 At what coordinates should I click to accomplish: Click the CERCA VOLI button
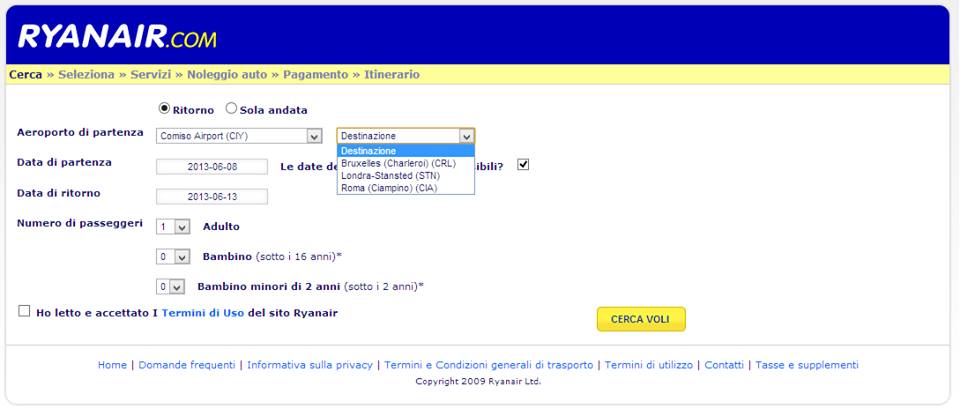(x=641, y=319)
